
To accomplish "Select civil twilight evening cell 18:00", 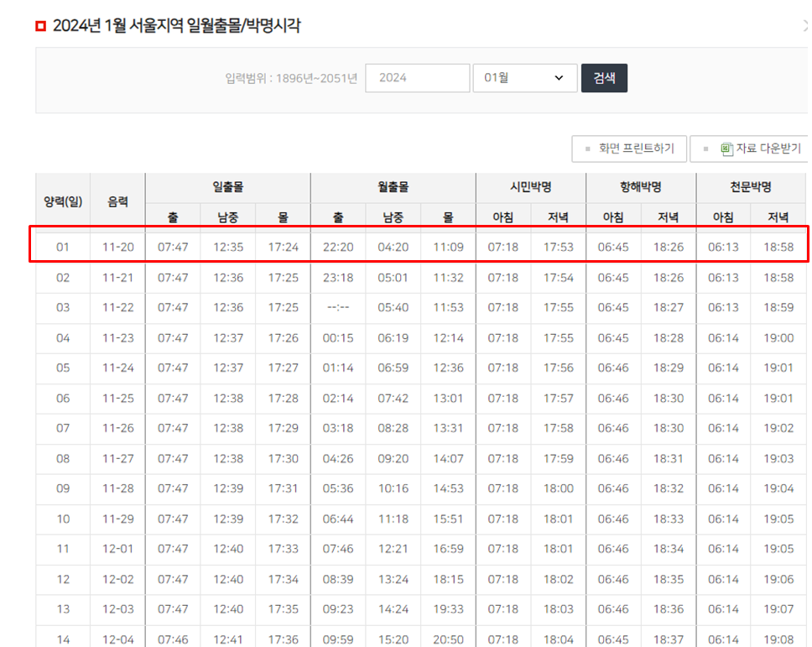I will 559,488.
